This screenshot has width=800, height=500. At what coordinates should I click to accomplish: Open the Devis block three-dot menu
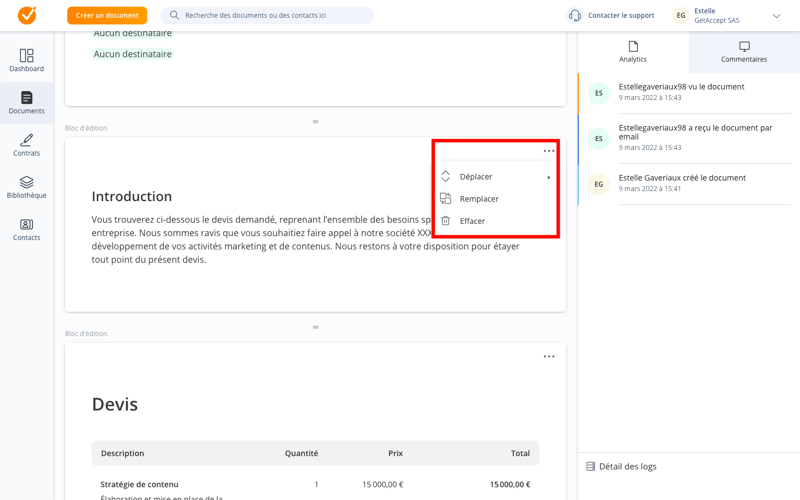[x=549, y=357]
